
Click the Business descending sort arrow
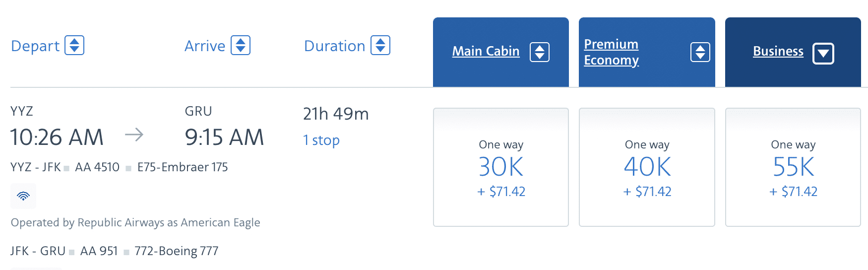[x=823, y=54]
